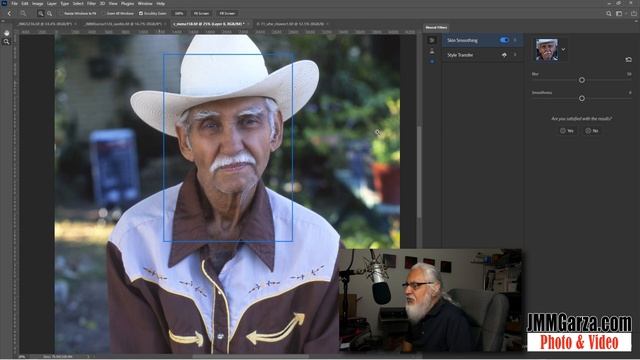Viewport: 640px width, 360px height.
Task: Adjust the Blur slider handle
Action: pos(582,80)
